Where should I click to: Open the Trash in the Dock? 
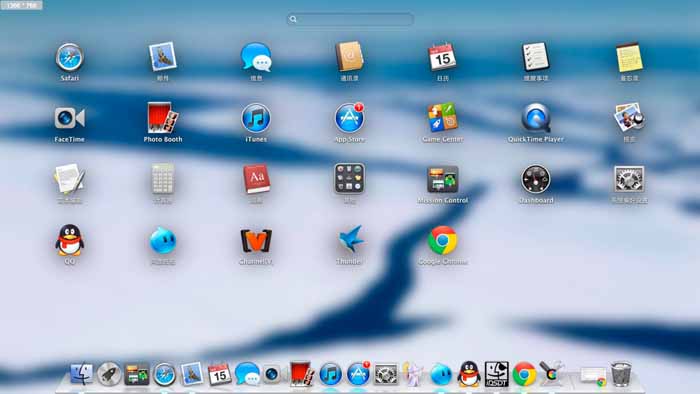[x=621, y=374]
